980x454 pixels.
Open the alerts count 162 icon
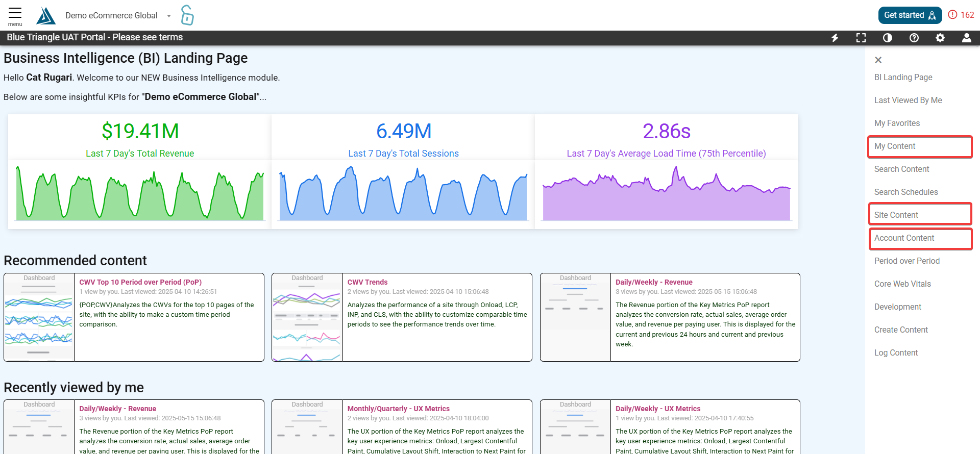961,15
